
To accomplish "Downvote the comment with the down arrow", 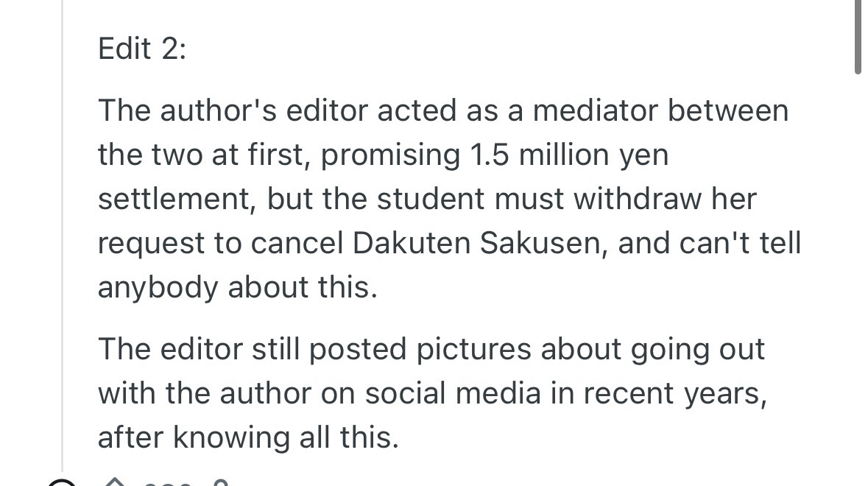I will pyautogui.click(x=220, y=483).
